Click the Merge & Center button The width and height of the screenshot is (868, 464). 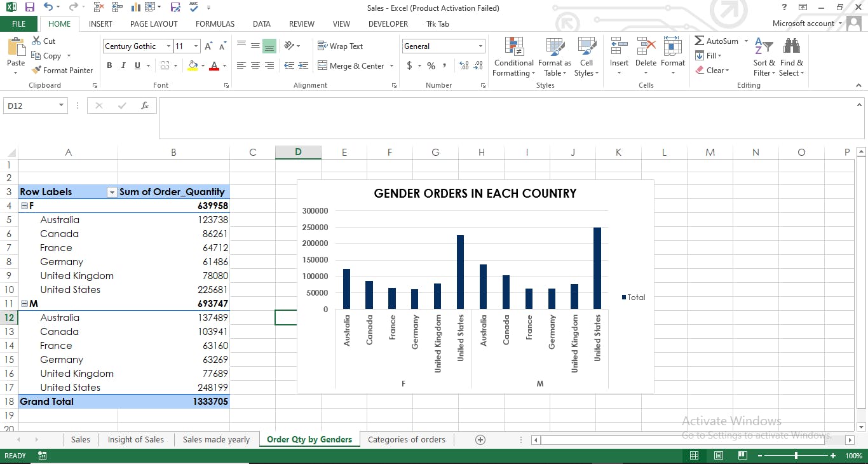click(x=351, y=65)
